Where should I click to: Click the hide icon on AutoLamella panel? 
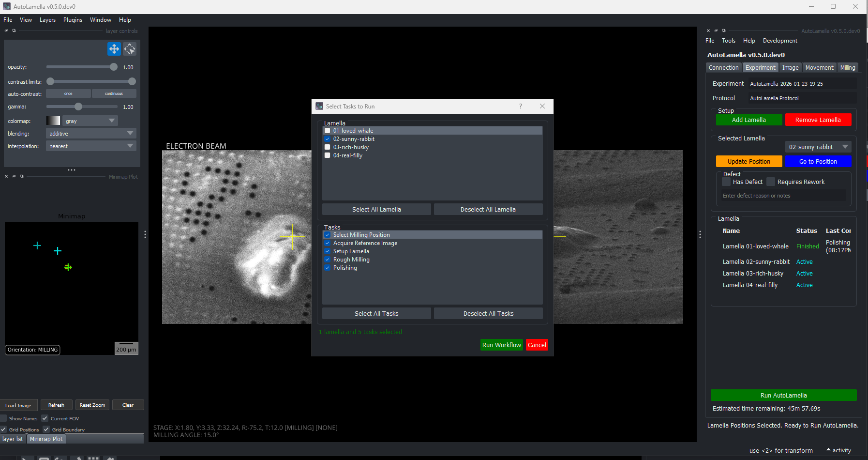click(716, 31)
